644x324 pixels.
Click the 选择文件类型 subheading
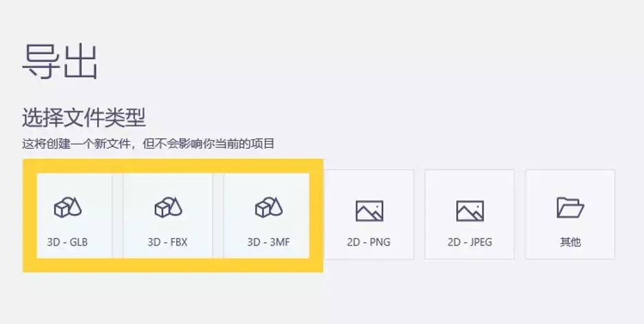pyautogui.click(x=84, y=118)
